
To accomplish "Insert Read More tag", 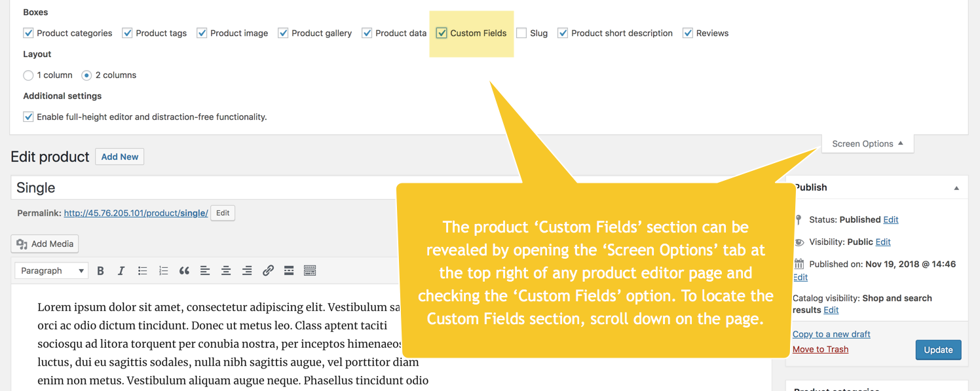I will click(x=289, y=270).
